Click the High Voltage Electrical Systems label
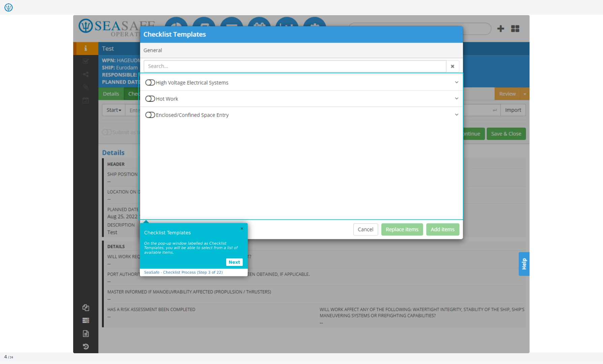 pos(192,83)
